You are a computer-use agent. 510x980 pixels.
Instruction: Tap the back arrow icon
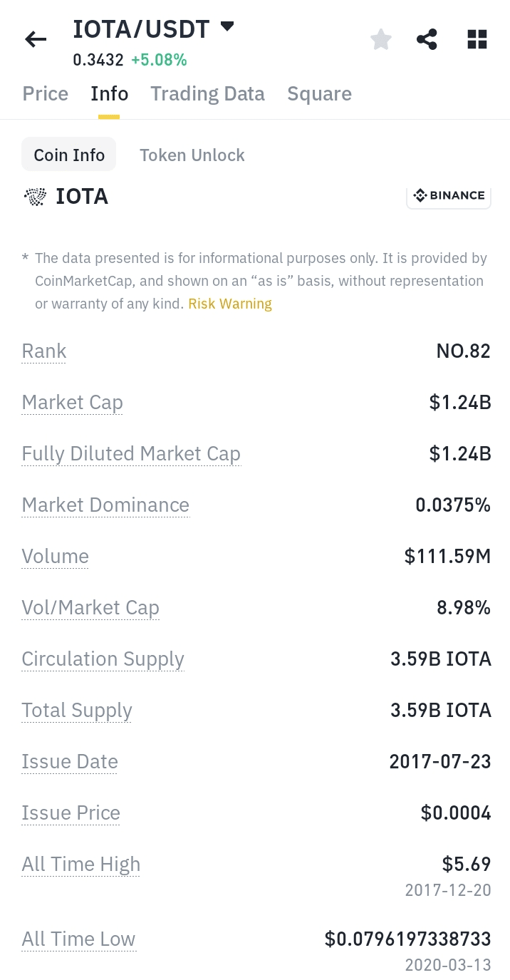pos(36,40)
